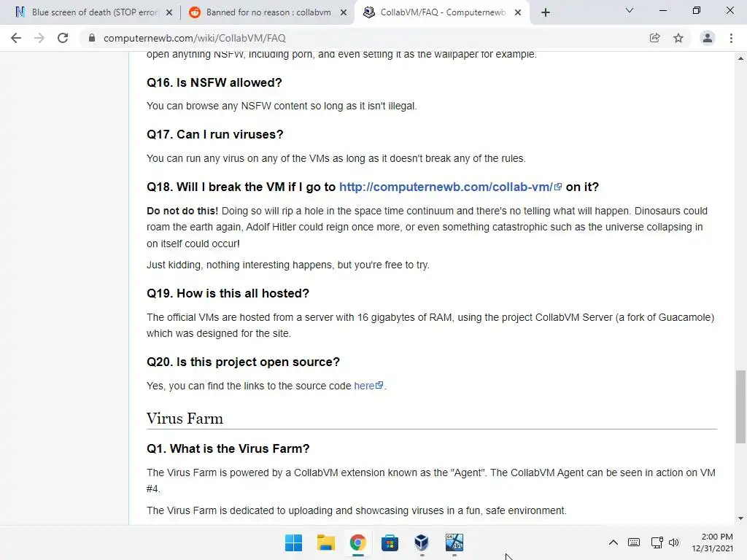Open Chrome three-dot menu
Viewport: 747px width, 560px height.
(x=731, y=38)
